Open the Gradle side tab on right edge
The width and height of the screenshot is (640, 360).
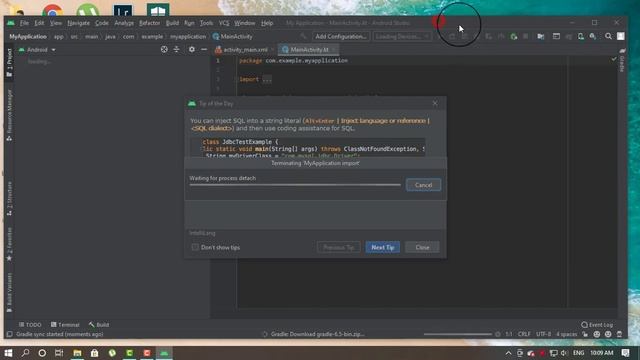(622, 60)
